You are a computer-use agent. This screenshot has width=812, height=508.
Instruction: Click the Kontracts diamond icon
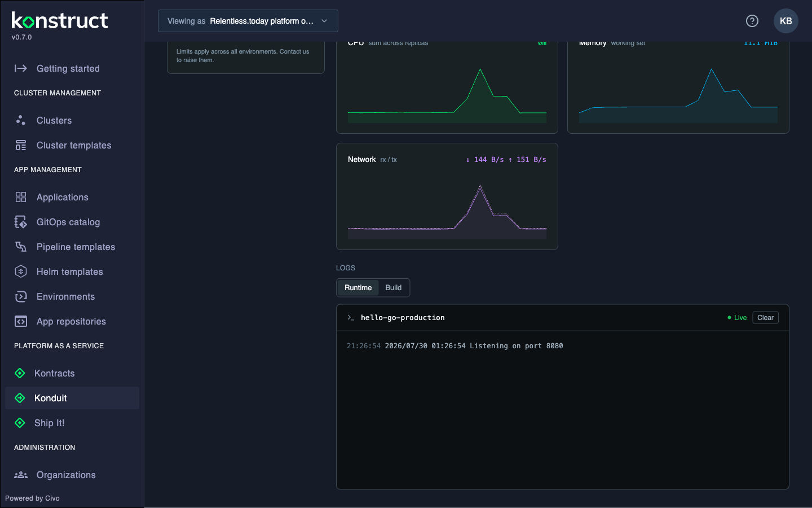[20, 373]
